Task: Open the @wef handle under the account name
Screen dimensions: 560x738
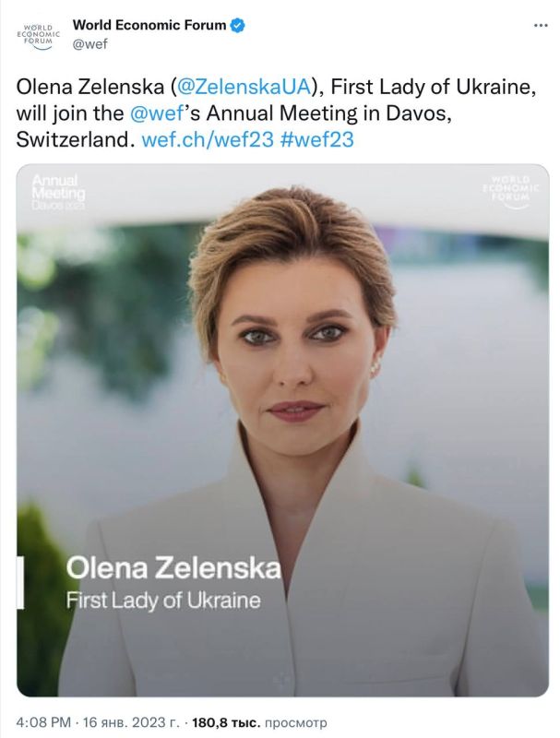Action: [x=89, y=43]
